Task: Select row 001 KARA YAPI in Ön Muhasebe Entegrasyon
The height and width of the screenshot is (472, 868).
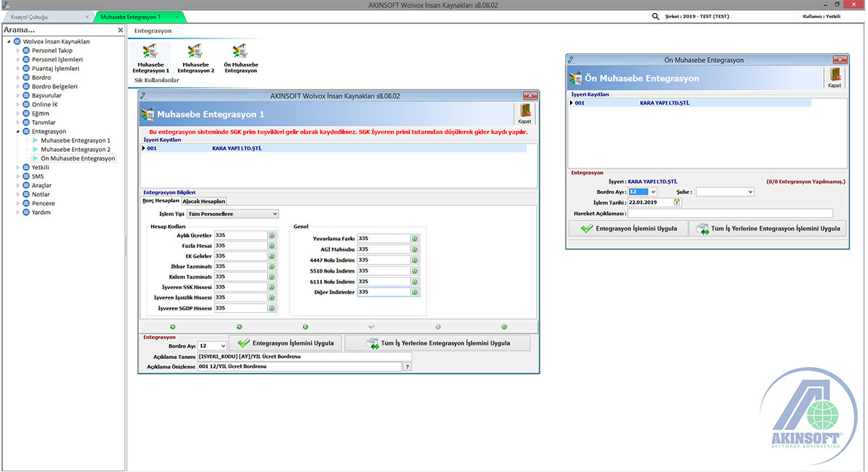Action: tap(690, 103)
